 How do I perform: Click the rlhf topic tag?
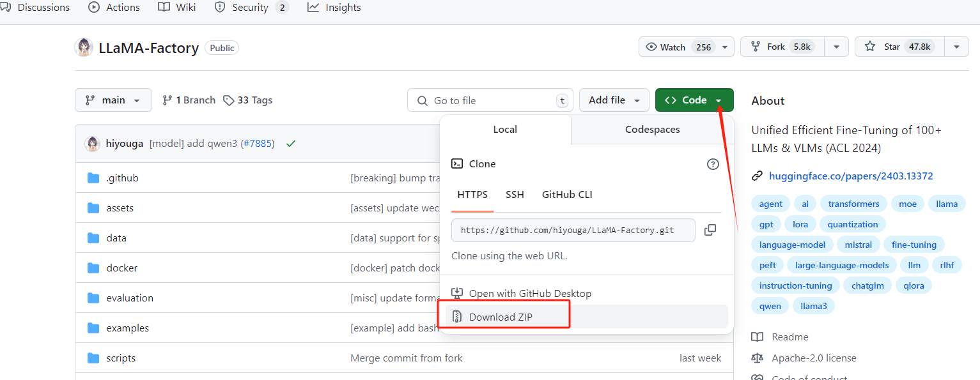click(x=947, y=266)
